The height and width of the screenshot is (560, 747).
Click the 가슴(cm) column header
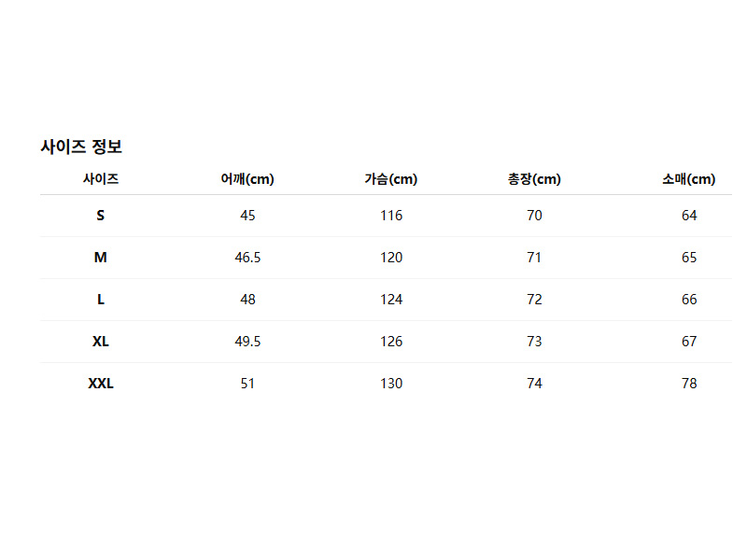tap(391, 179)
